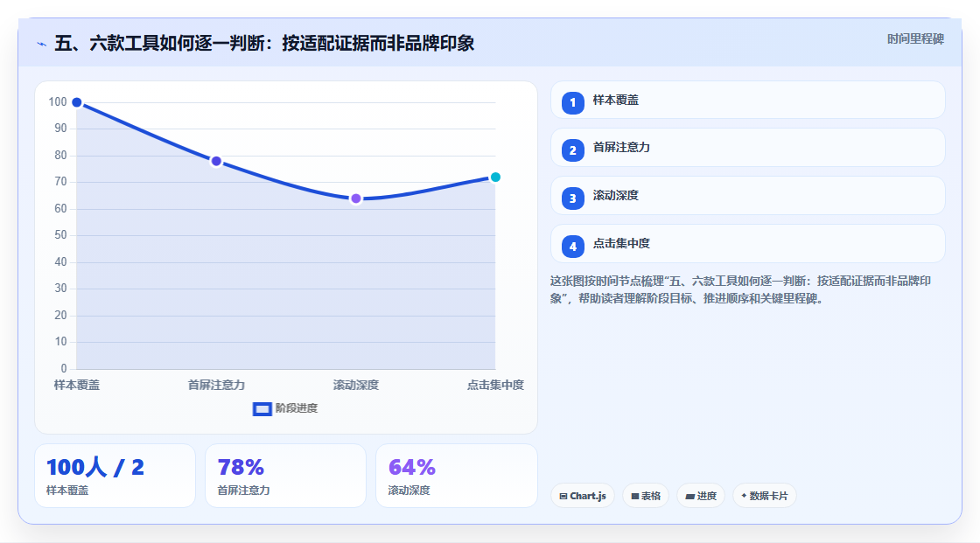Click the 100人 / 2 stat card

coord(115,477)
